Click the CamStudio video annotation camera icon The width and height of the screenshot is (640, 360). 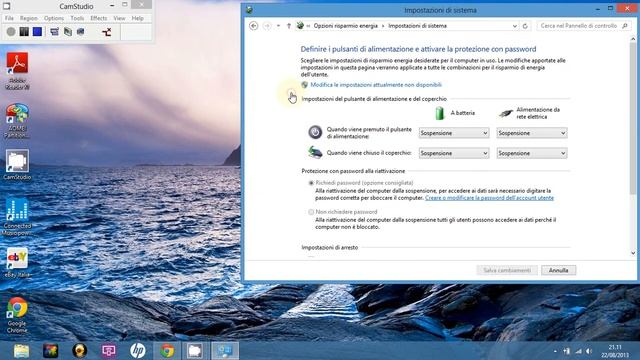tap(81, 31)
